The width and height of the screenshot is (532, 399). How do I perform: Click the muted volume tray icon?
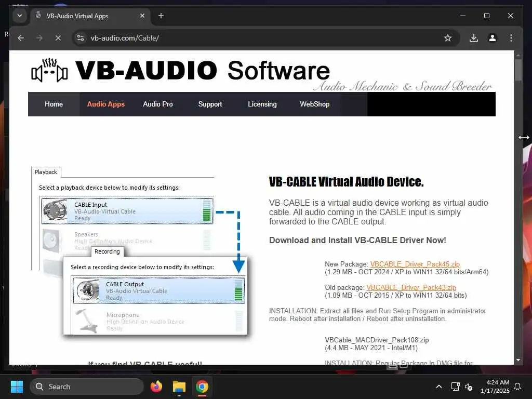click(x=469, y=387)
